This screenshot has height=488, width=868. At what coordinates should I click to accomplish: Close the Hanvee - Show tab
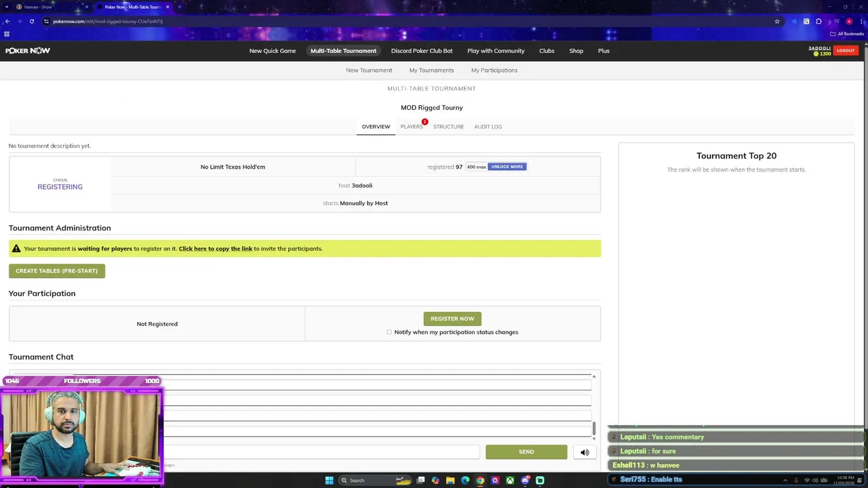pyautogui.click(x=86, y=7)
